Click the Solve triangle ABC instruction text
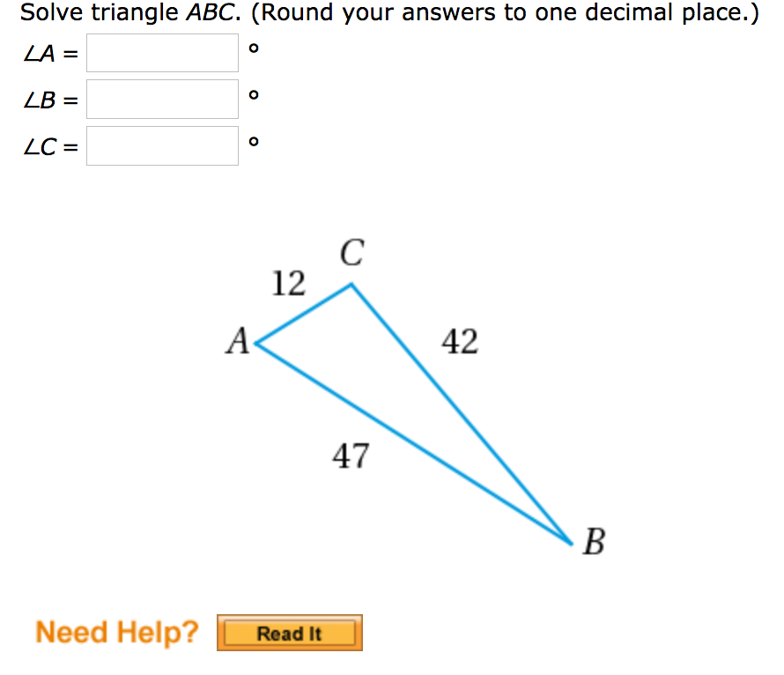 click(388, 12)
